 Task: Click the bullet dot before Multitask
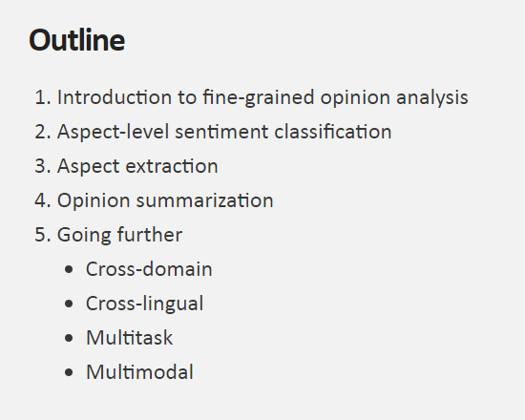(x=69, y=338)
